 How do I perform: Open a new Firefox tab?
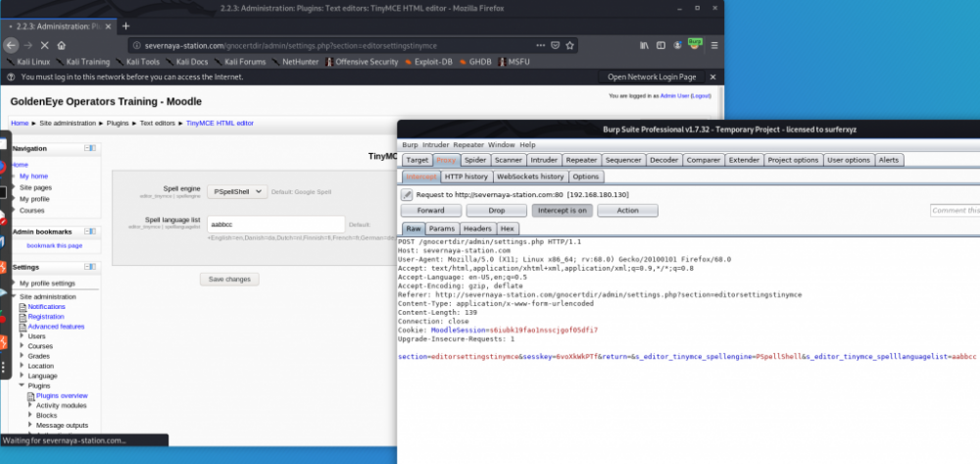pos(125,26)
